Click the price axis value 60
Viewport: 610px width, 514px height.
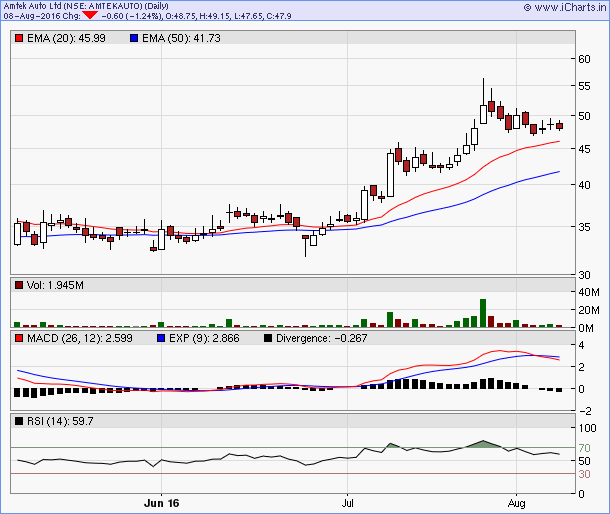tap(584, 59)
